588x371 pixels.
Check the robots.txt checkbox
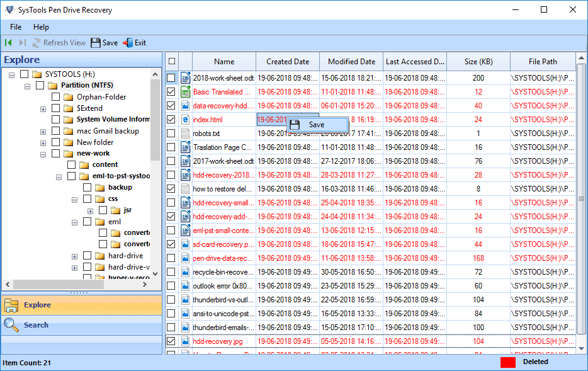click(x=171, y=134)
